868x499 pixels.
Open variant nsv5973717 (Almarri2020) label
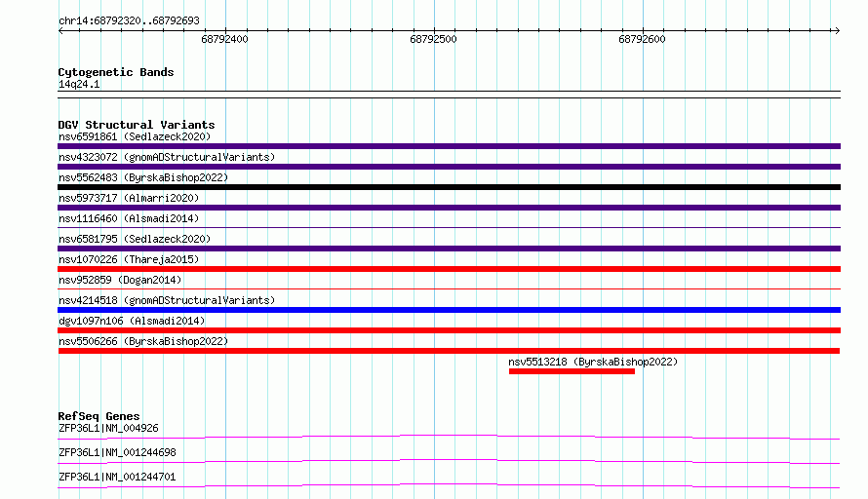coord(129,198)
